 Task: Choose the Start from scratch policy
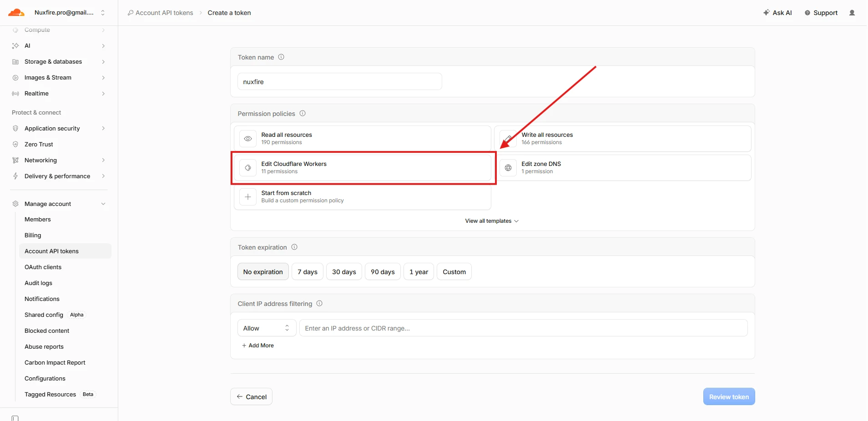click(x=363, y=197)
